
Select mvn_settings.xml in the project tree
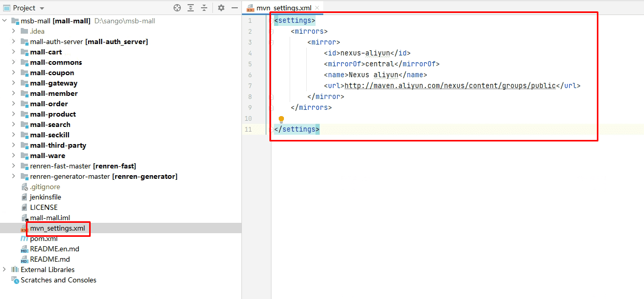[x=58, y=228]
